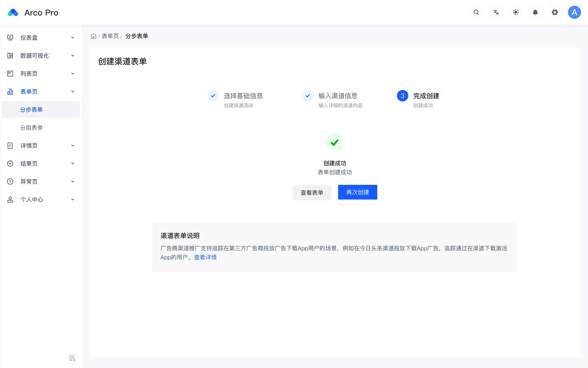The width and height of the screenshot is (588, 368).
Task: Click step 2 checkmark circle 输入渠道信息
Action: point(308,96)
